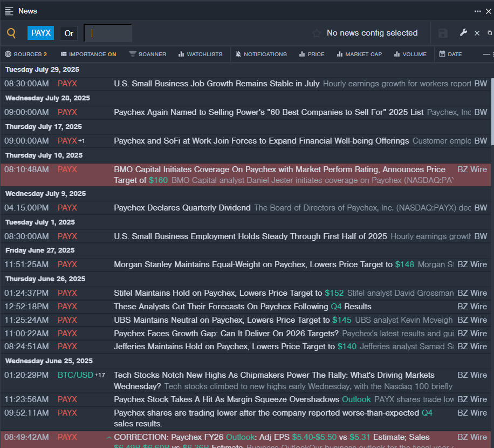Click the BTC/USD ticker symbol

[76, 375]
